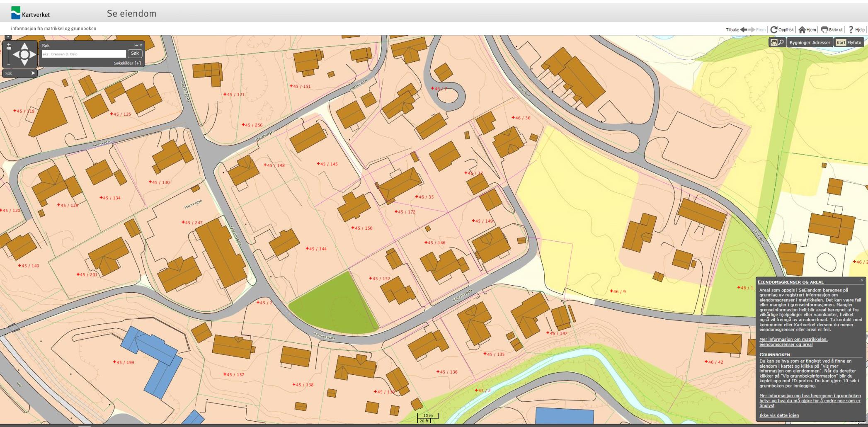The width and height of the screenshot is (868, 427).
Task: Select property label 45 / 152
Action: pos(380,279)
